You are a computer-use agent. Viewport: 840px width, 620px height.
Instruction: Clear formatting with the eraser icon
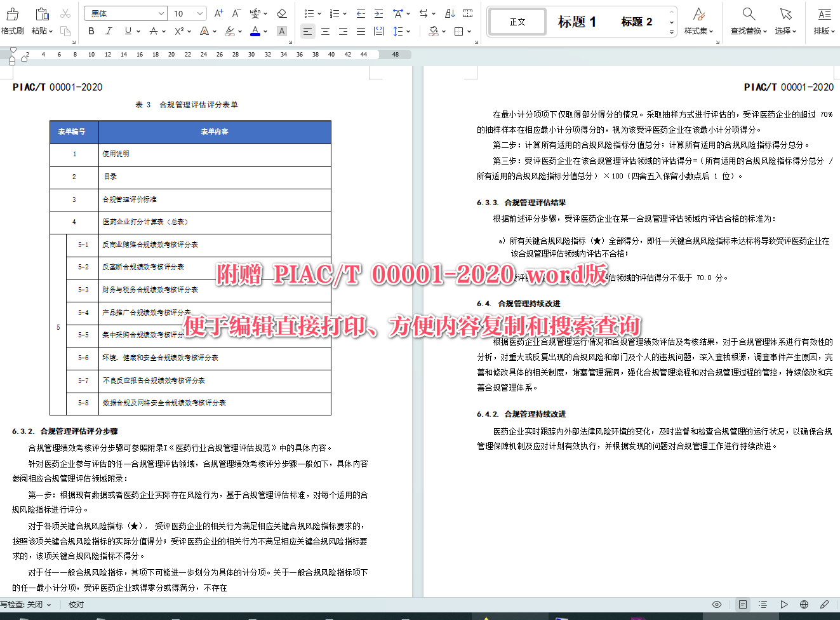click(281, 13)
